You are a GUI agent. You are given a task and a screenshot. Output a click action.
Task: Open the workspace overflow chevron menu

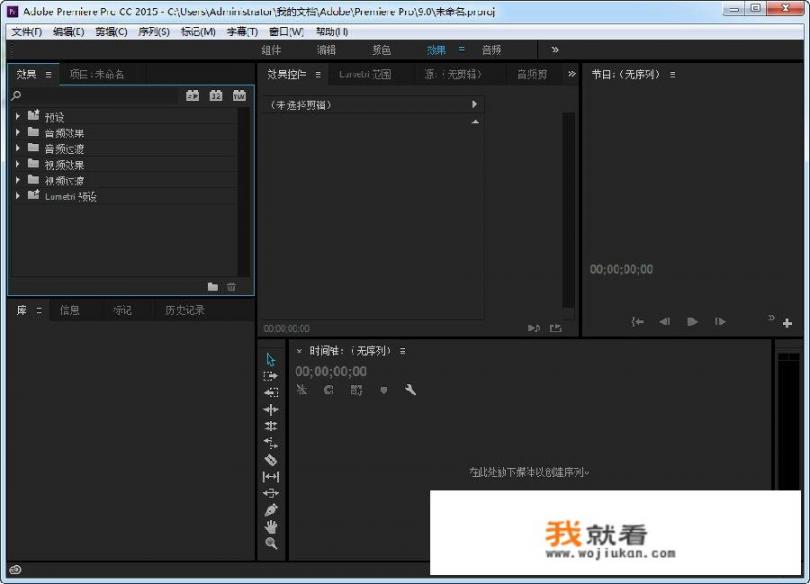point(555,50)
